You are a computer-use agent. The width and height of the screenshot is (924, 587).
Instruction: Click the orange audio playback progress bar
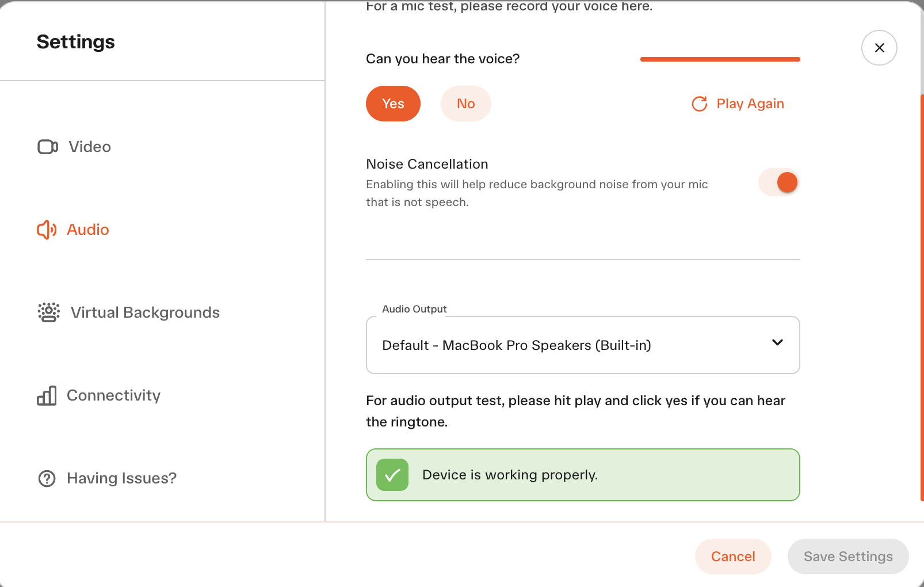[720, 59]
